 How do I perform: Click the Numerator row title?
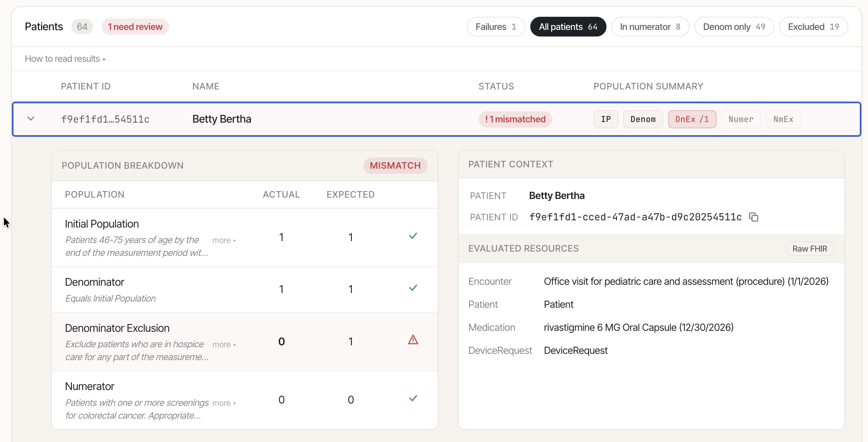(x=90, y=386)
